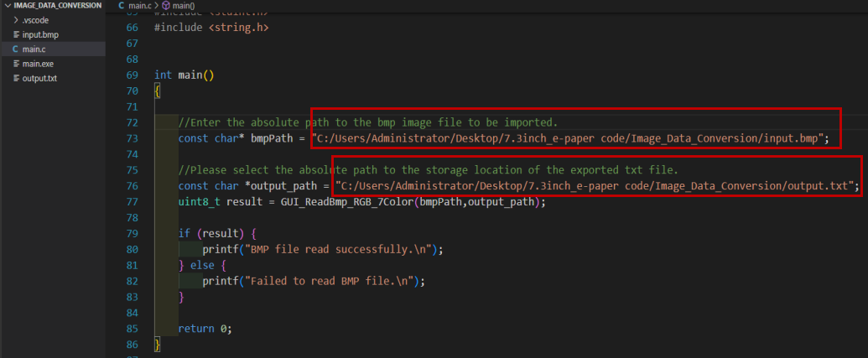Select main.c in the file tree

pyautogui.click(x=34, y=49)
